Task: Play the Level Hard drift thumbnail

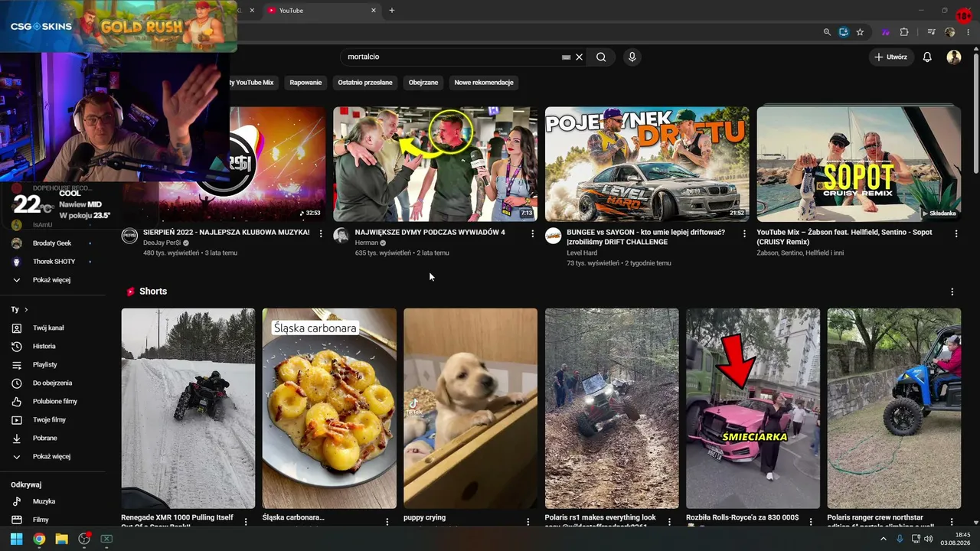Action: 647,164
